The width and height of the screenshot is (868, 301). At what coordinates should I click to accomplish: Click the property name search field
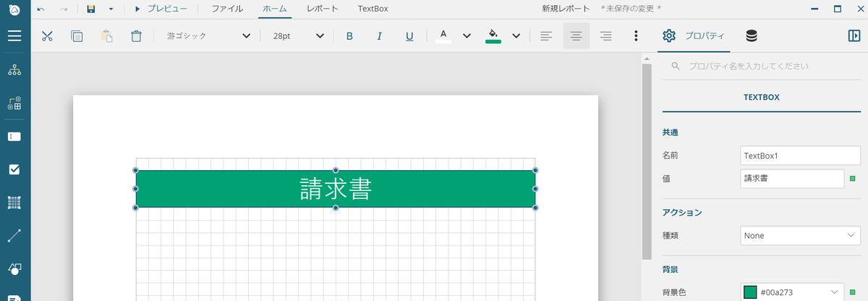click(762, 66)
